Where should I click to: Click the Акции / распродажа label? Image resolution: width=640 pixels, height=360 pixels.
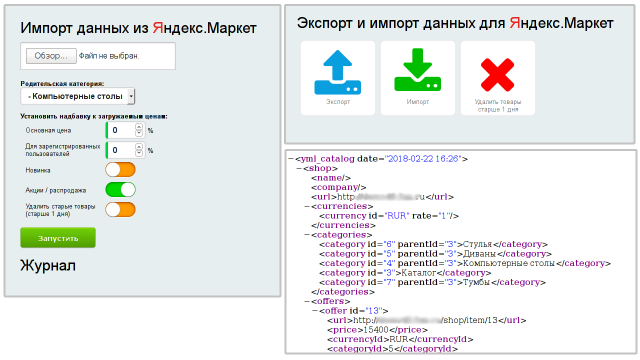pyautogui.click(x=56, y=190)
